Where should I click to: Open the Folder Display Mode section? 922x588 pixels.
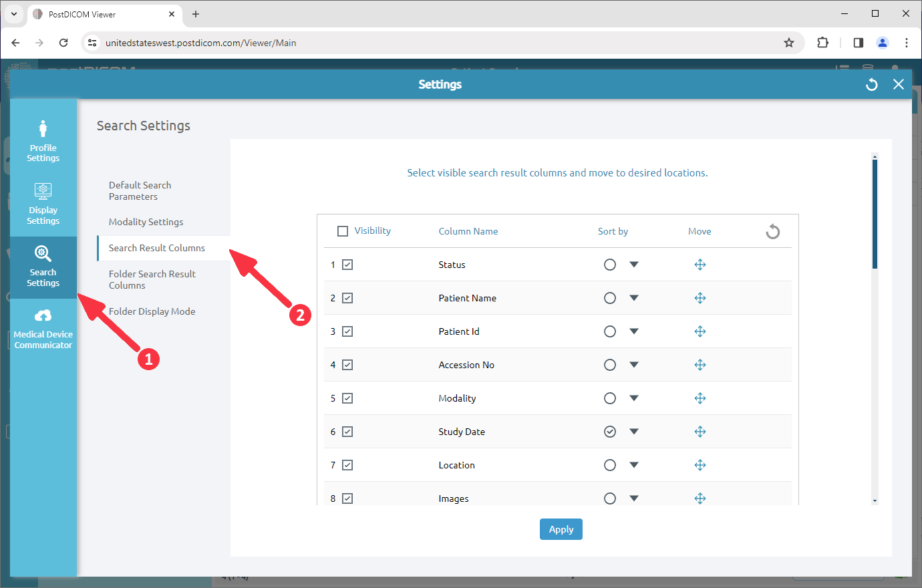click(x=151, y=311)
